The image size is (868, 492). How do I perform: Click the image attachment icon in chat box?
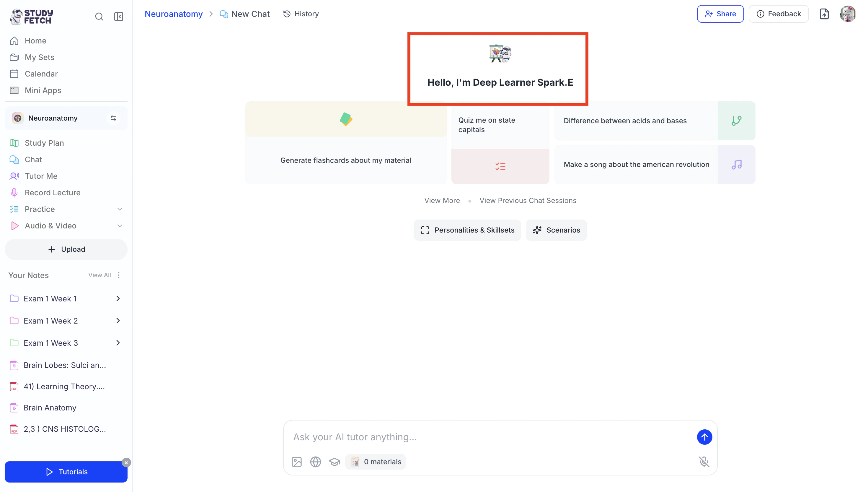(296, 462)
